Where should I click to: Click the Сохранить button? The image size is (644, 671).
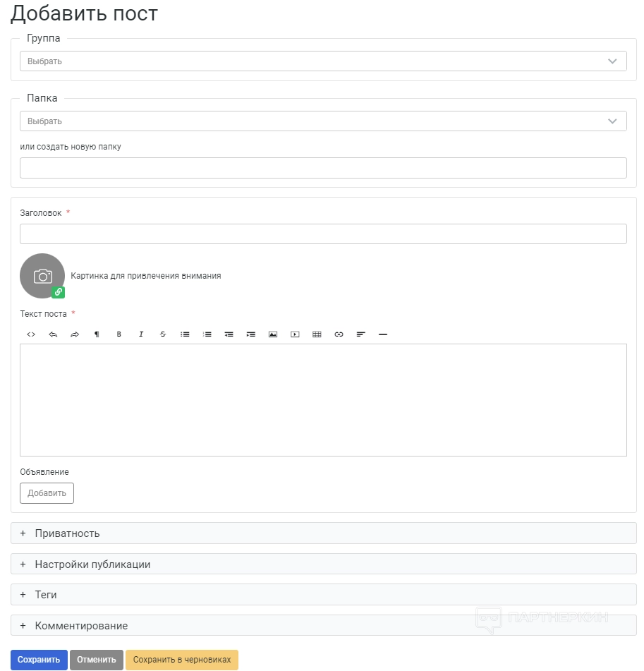pos(39,660)
